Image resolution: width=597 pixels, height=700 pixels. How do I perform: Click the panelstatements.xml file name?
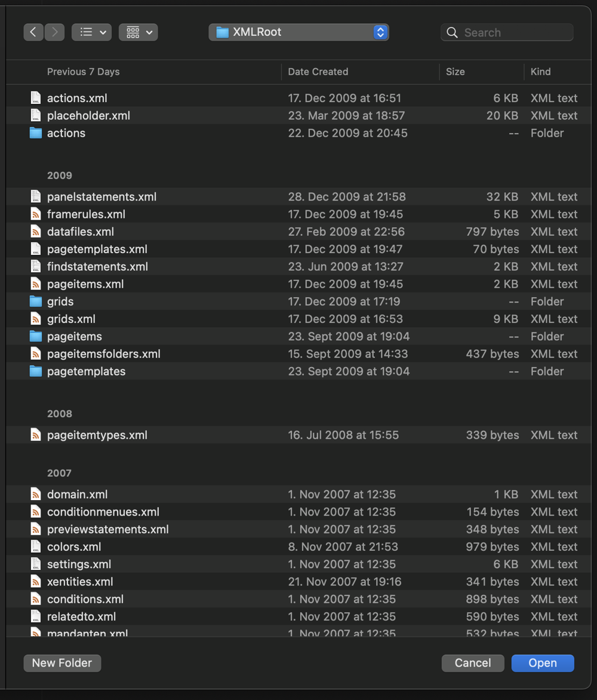[x=102, y=196]
